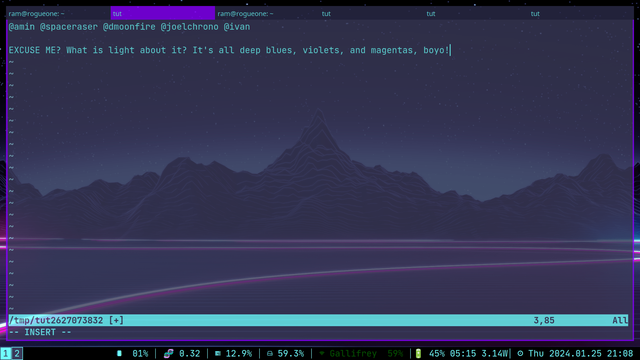
Task: Click the word magentas in the message
Action: coord(391,50)
